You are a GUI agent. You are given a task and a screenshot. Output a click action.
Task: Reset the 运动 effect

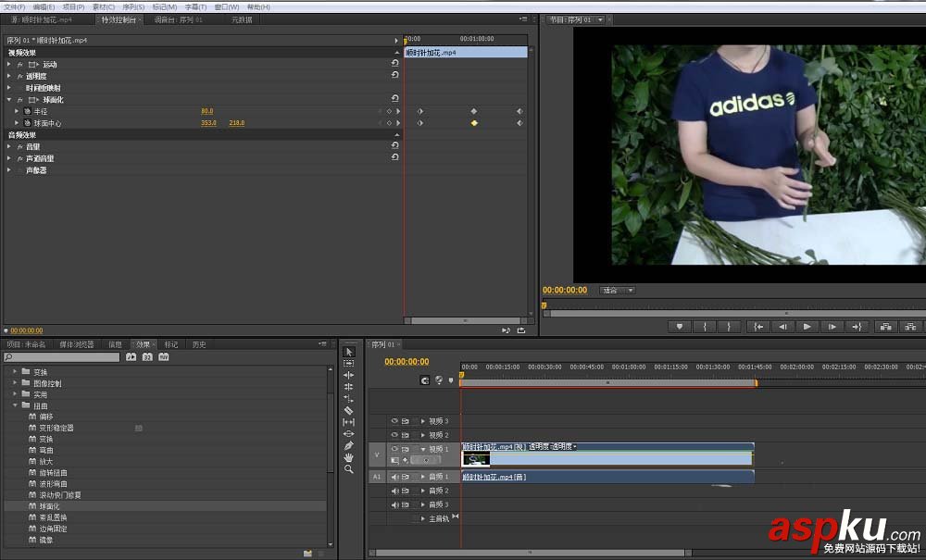(x=395, y=63)
